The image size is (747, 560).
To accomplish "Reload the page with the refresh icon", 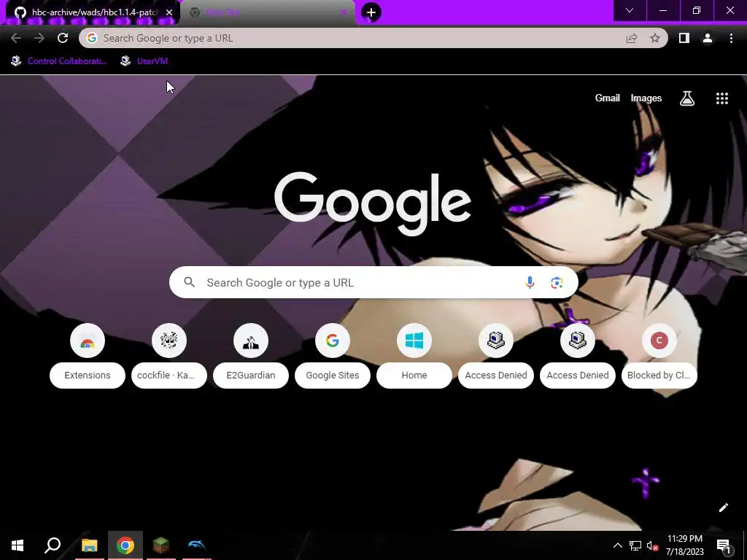I will click(63, 38).
